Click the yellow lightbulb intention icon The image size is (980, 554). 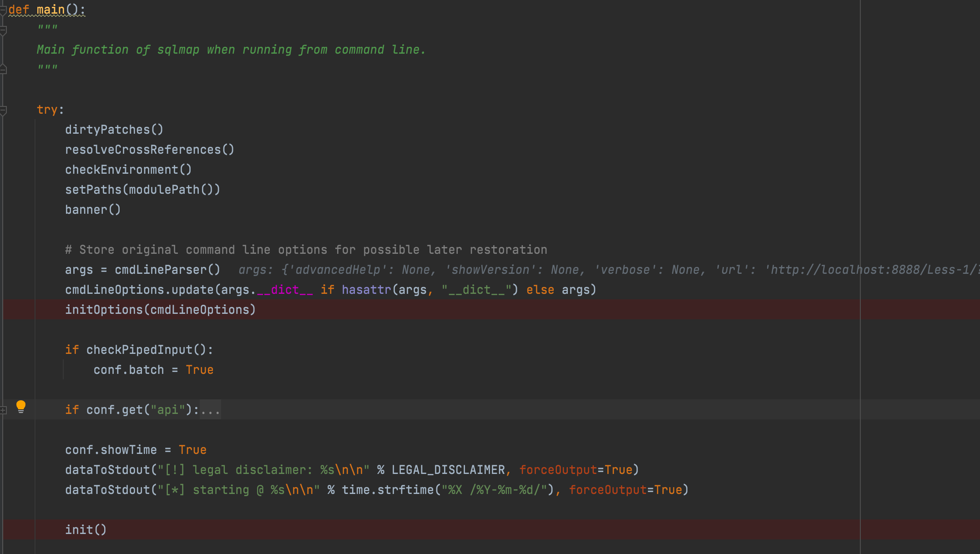tap(21, 406)
